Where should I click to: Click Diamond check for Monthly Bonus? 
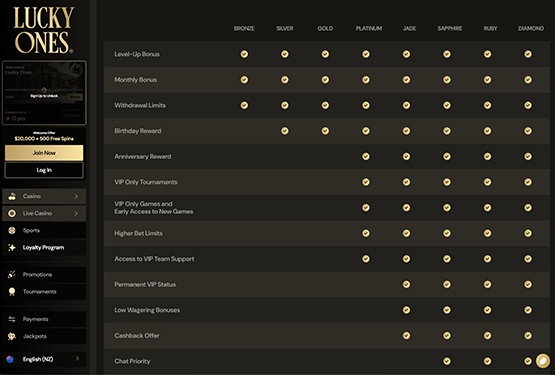click(x=528, y=80)
